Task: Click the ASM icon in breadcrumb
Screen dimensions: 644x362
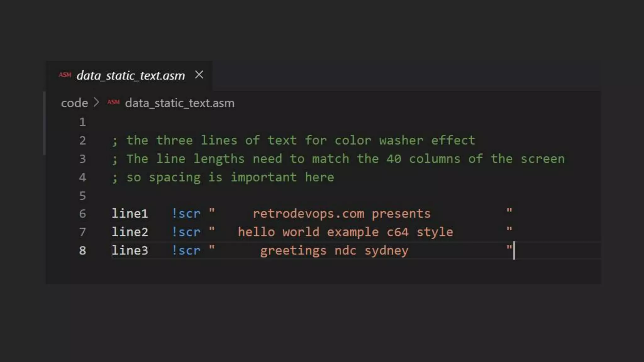Action: click(x=113, y=102)
